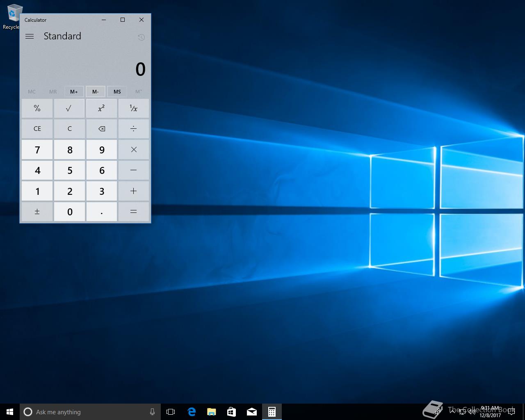
Task: Select the division operator
Action: (x=133, y=128)
